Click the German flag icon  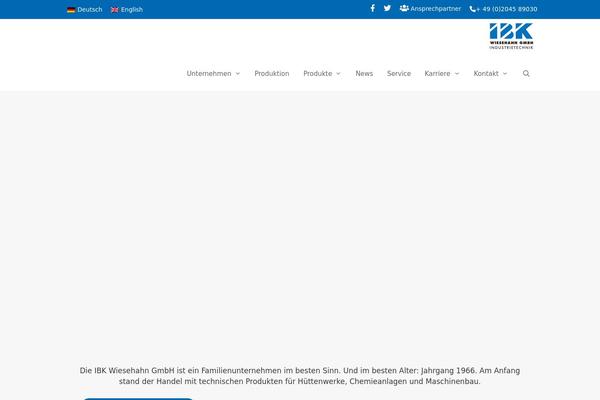pyautogui.click(x=71, y=10)
